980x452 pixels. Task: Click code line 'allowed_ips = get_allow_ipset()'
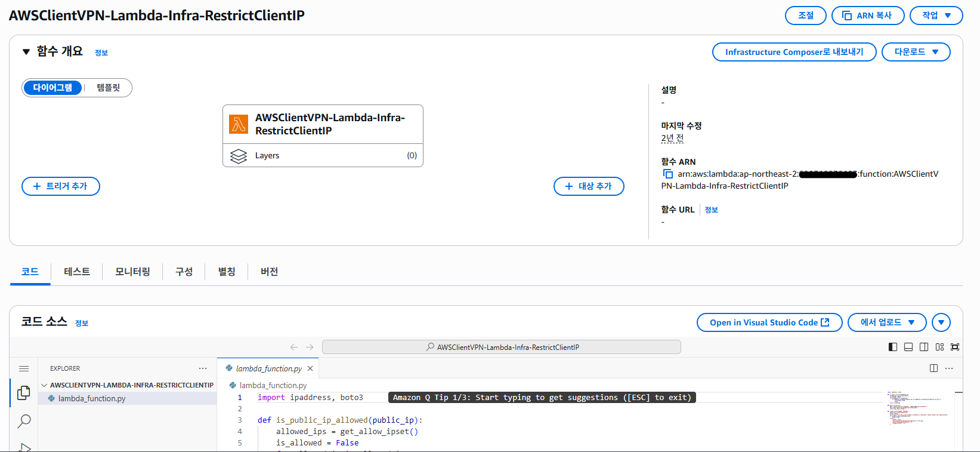pos(347,431)
